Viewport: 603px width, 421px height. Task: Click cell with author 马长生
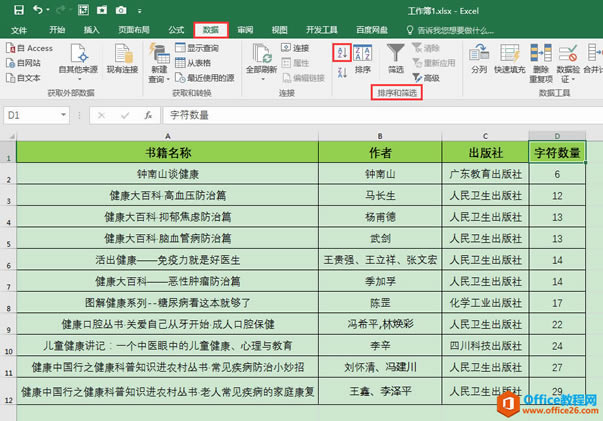[x=380, y=195]
